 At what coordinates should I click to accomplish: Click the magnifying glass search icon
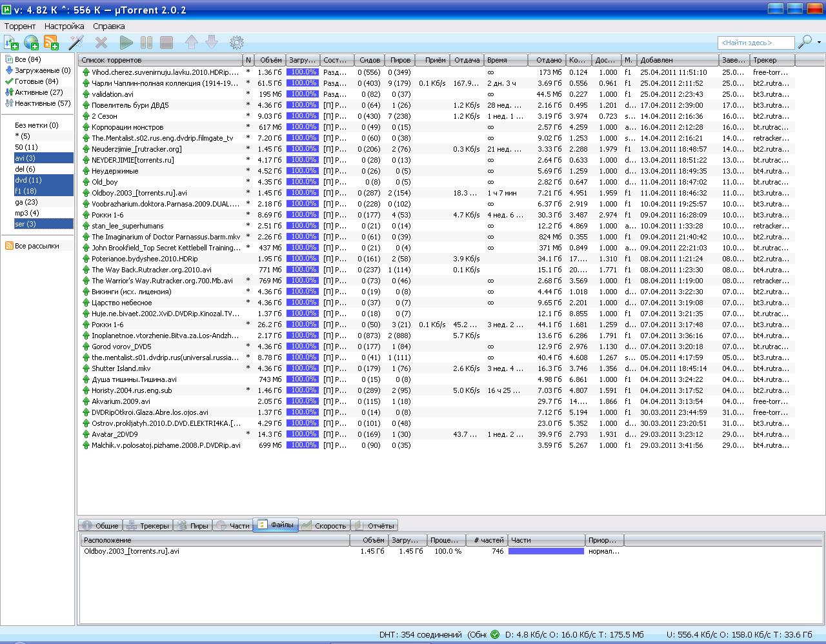805,42
